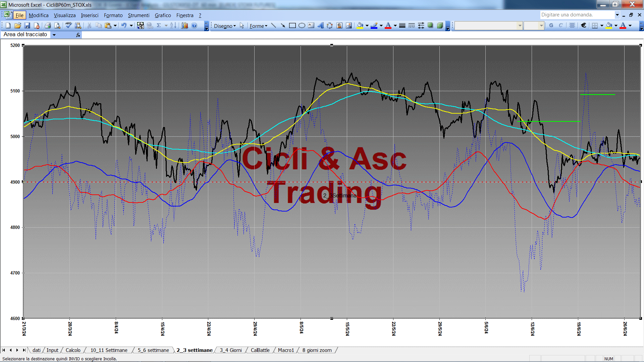This screenshot has width=644, height=362.
Task: Click the Permission restricted-access icon
Action: (37, 25)
